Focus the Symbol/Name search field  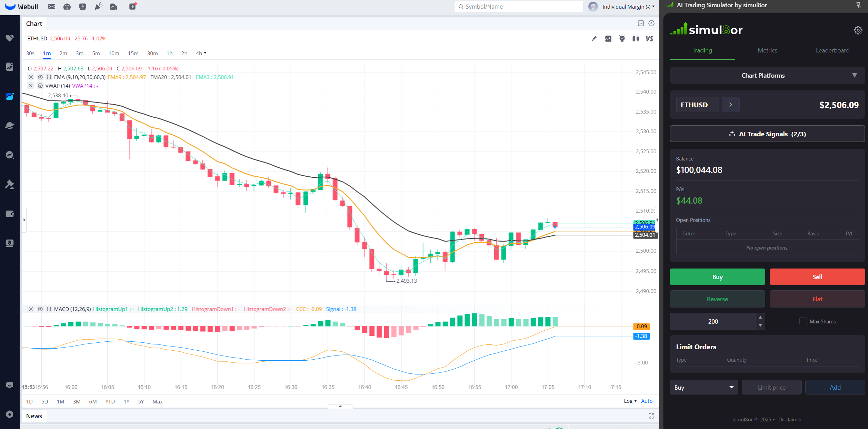pyautogui.click(x=518, y=7)
